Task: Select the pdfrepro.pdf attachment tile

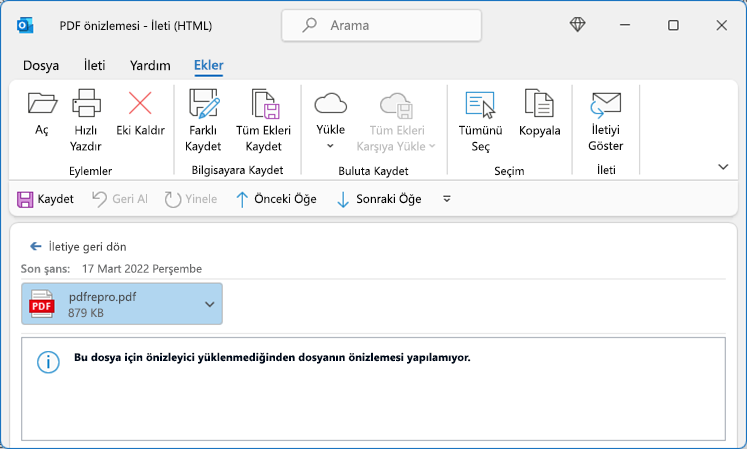Action: pos(122,304)
